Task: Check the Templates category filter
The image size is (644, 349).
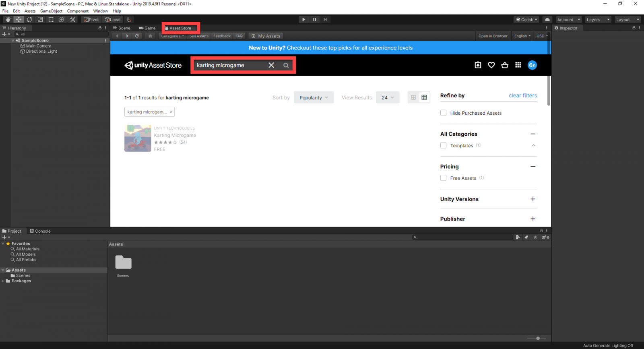Action: coord(443,145)
